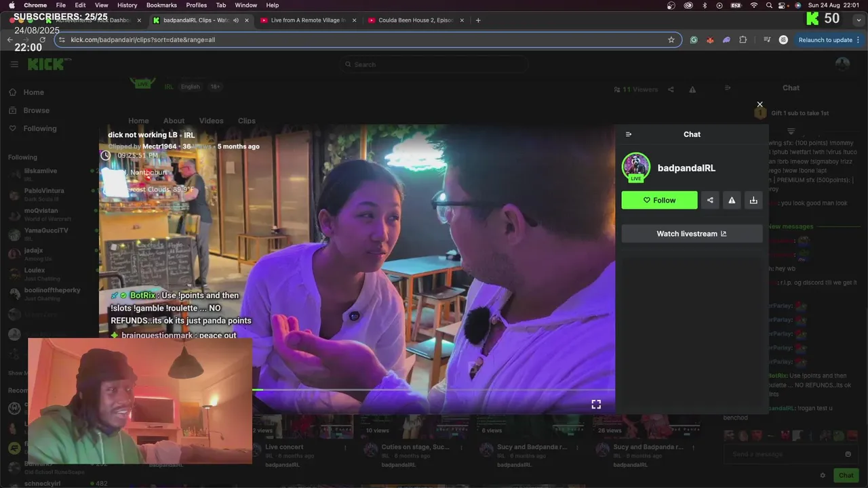
Task: Open Browse in the Kick sidebar
Action: [x=30, y=110]
